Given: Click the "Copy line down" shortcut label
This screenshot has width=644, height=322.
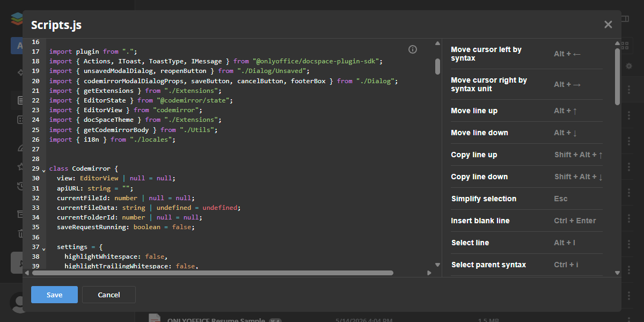Looking at the screenshot, I should click(479, 177).
